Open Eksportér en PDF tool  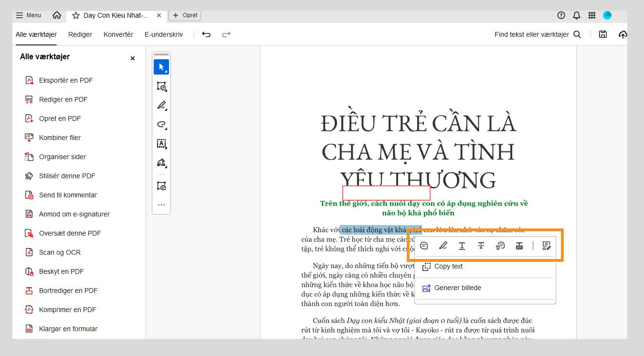[66, 80]
